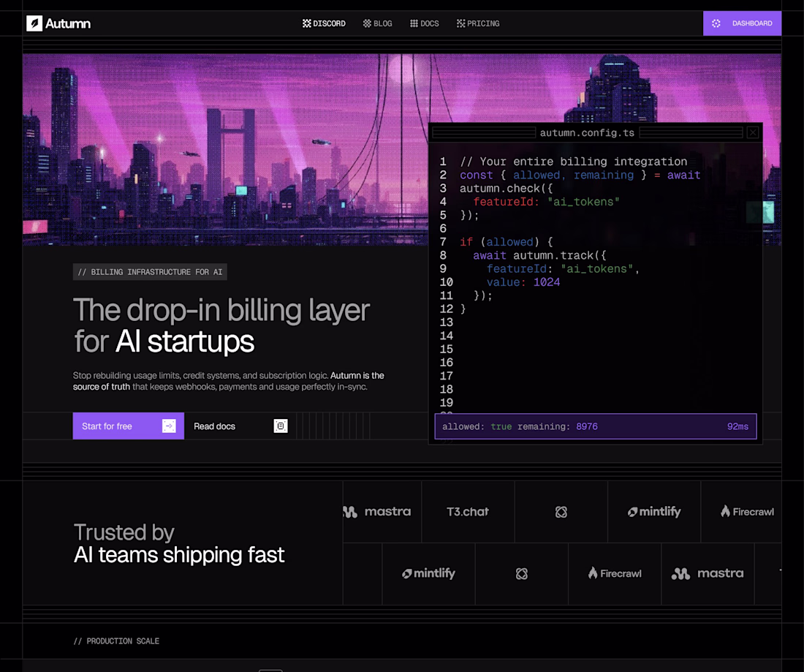Image resolution: width=804 pixels, height=672 pixels.
Task: Click the 'if (allowed) {' code line
Action: coord(506,241)
